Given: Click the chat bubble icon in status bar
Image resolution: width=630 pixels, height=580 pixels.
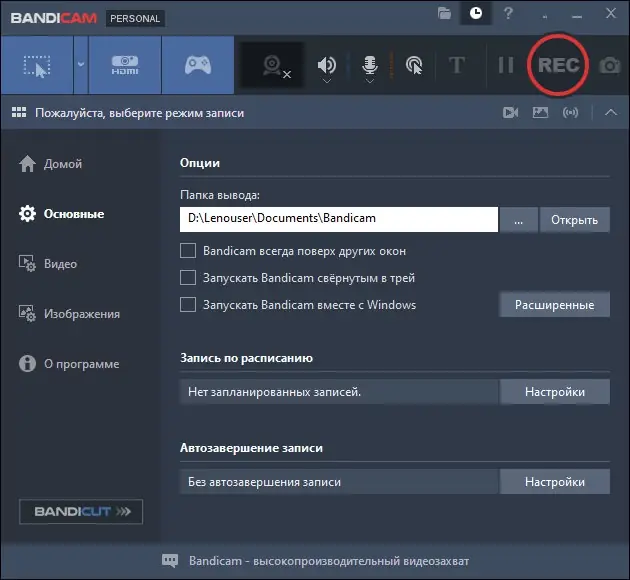Looking at the screenshot, I should [170, 560].
